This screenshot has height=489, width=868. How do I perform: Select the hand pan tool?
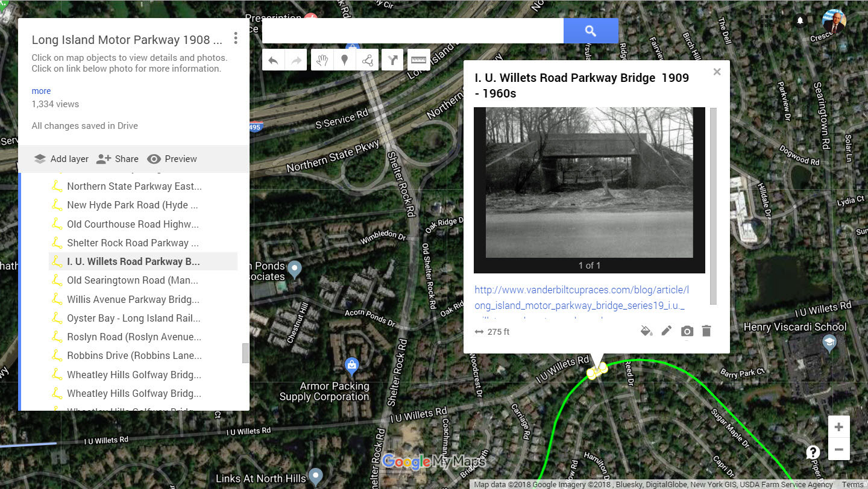pyautogui.click(x=322, y=60)
